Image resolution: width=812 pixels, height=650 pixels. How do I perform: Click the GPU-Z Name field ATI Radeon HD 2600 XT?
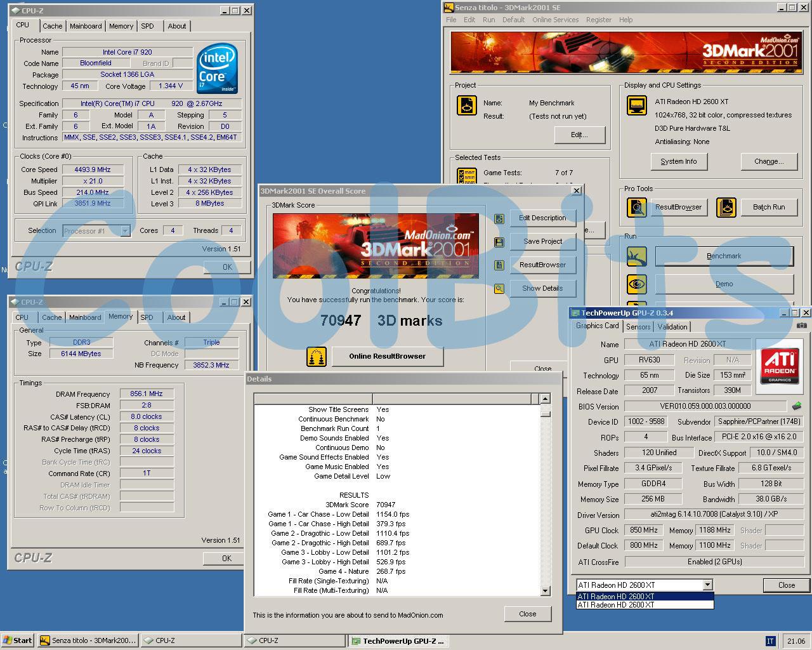pos(688,344)
